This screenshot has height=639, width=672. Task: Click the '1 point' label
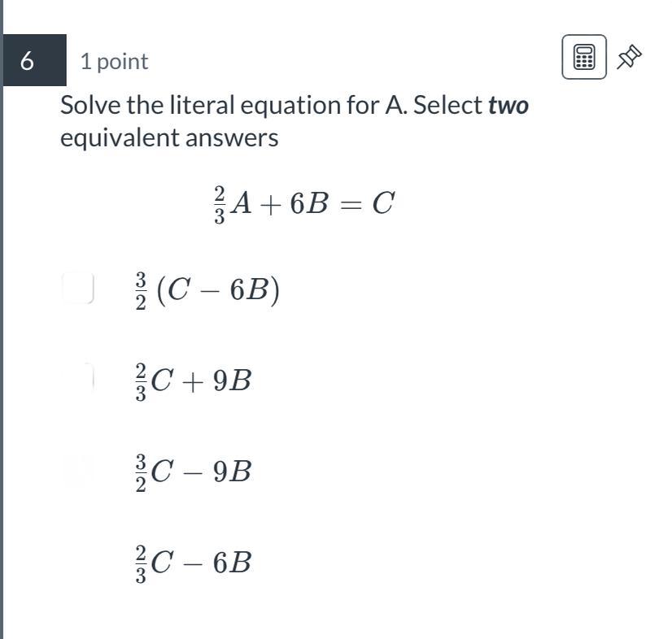114,61
